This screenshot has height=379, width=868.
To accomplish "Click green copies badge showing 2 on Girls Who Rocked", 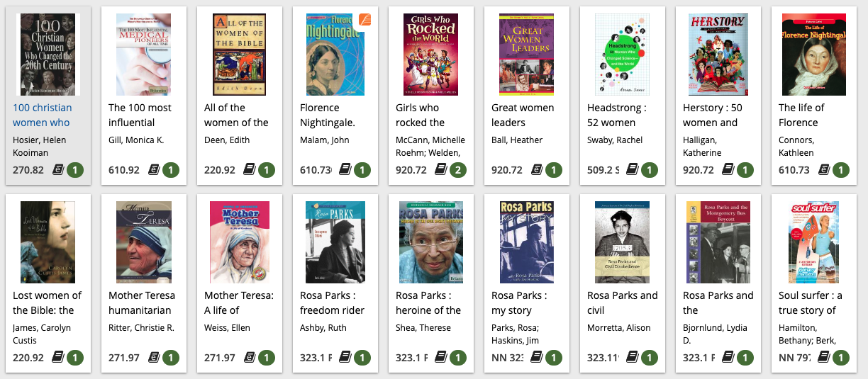I will [x=458, y=170].
